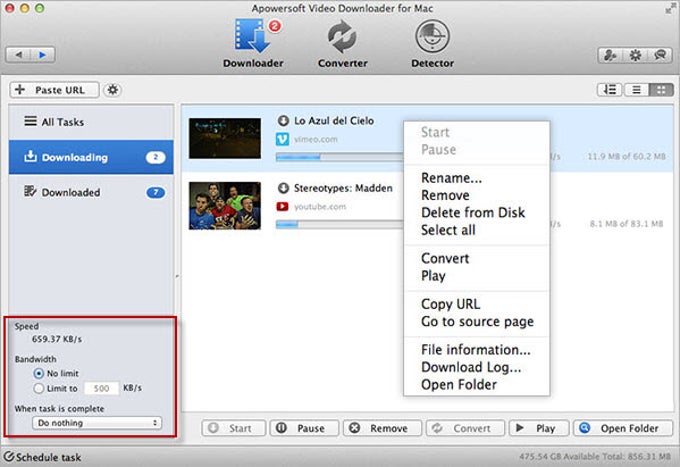Click the fullscreen arrows icon in title bar
The image size is (680, 467).
point(670,8)
